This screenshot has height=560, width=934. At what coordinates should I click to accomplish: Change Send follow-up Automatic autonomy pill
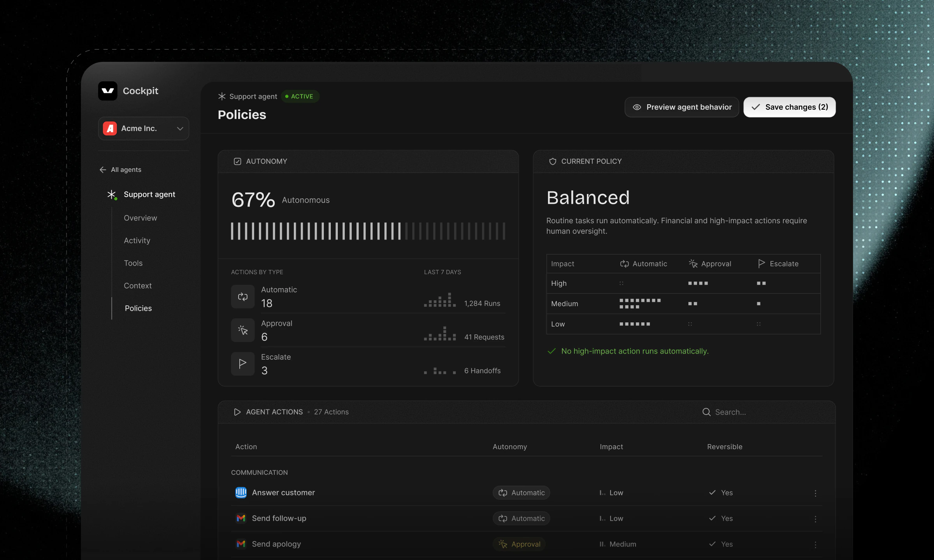[521, 518]
